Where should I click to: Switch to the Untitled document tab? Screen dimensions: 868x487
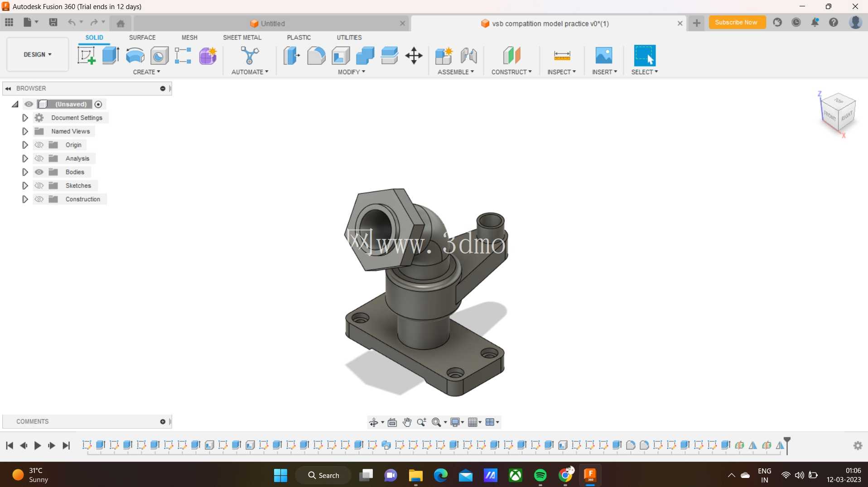pos(272,24)
